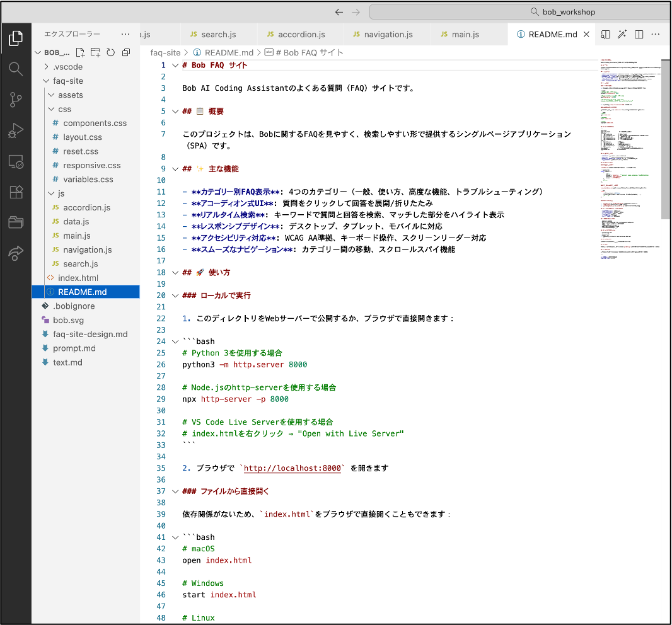
Task: Collapse the BOB_ workspace root section
Action: tap(38, 52)
